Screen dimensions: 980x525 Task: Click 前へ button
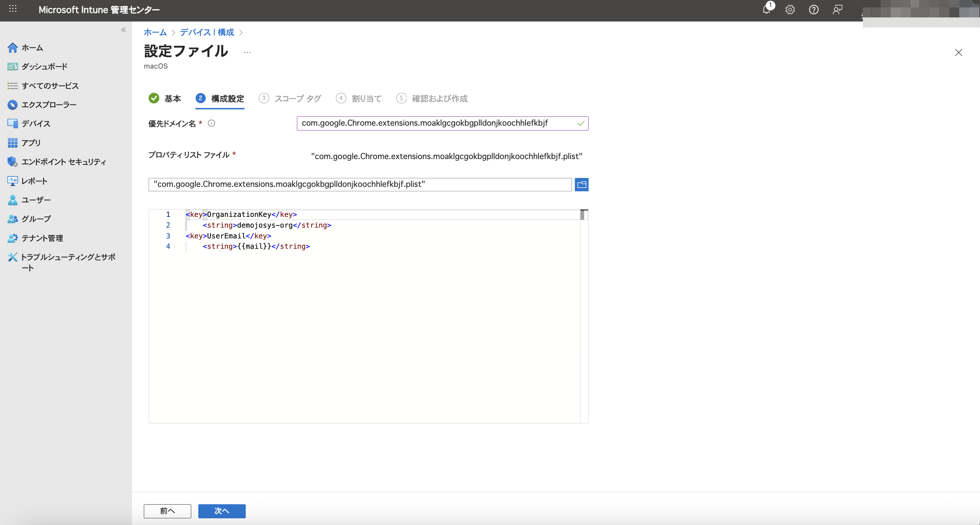tap(168, 511)
